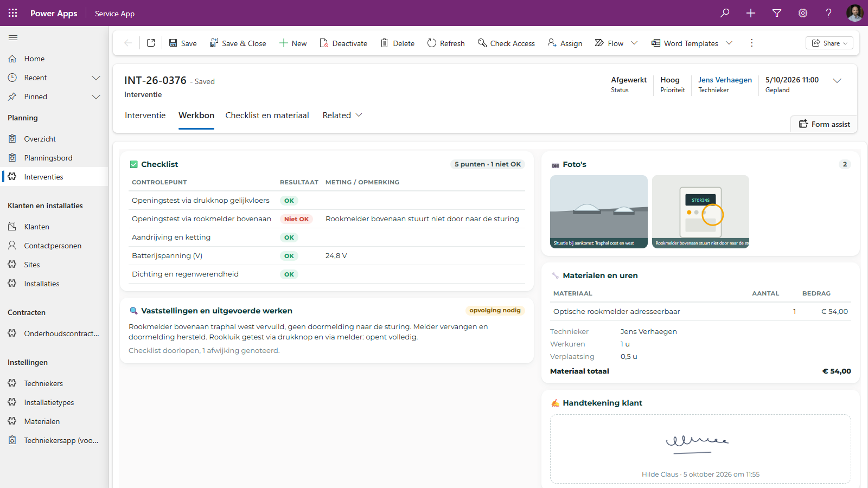Open technician link Jens Verhaegen
Viewport: 868px width, 488px height.
[725, 80]
